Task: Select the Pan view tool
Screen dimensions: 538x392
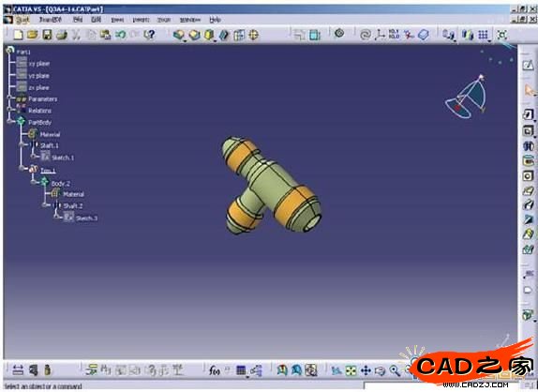Action: coord(366,370)
